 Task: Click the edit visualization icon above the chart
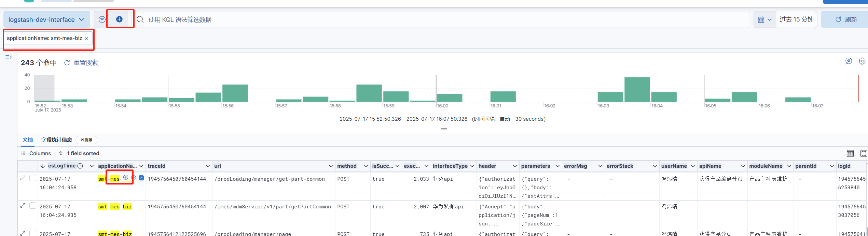click(x=849, y=61)
